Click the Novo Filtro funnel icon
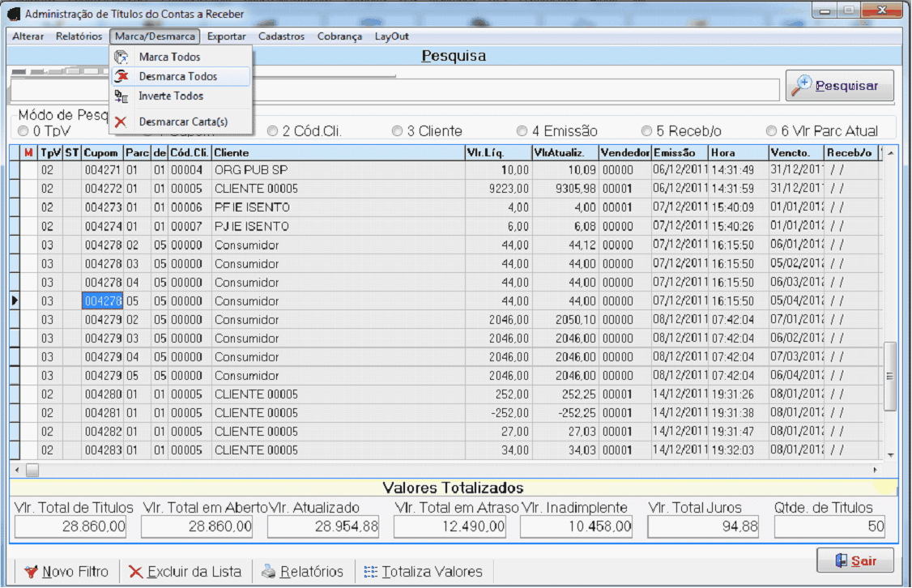Viewport: 912px width, 588px height. tap(32, 572)
